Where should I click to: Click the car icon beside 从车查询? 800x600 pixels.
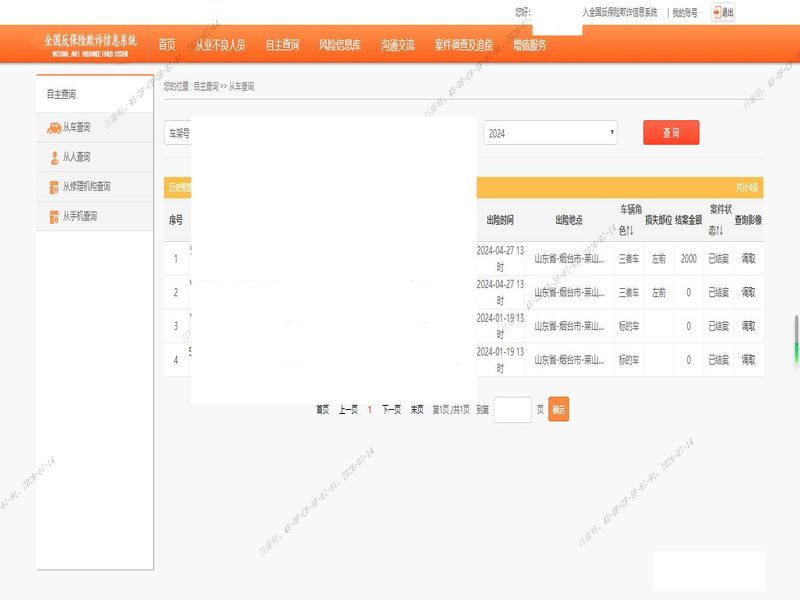tap(54, 128)
